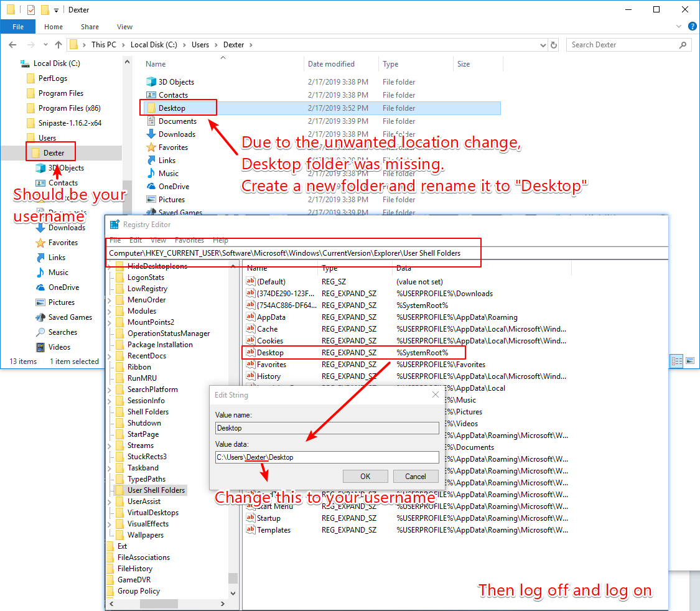Viewport: 700px width, 611px height.
Task: Click the search magnifier in Search Dexter box
Action: pyautogui.click(x=683, y=44)
